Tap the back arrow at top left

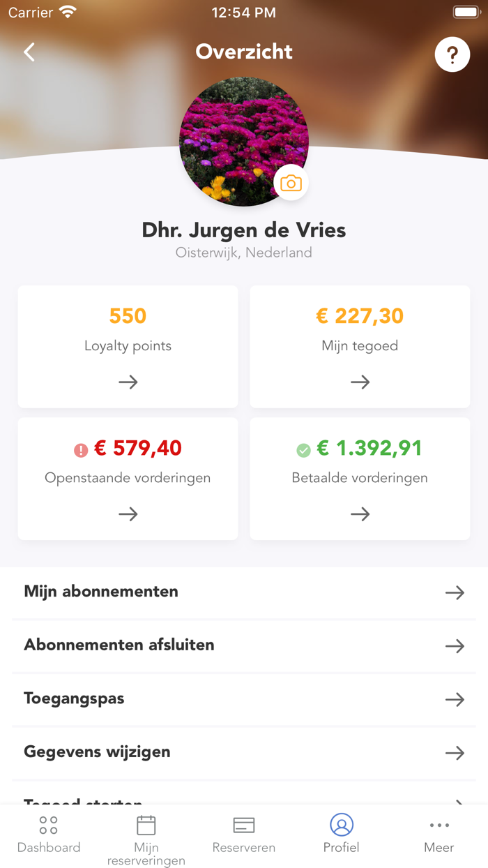pos(29,52)
